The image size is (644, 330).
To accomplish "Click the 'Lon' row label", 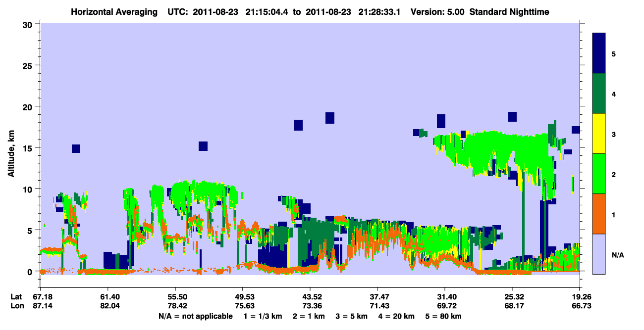I will tap(16, 306).
